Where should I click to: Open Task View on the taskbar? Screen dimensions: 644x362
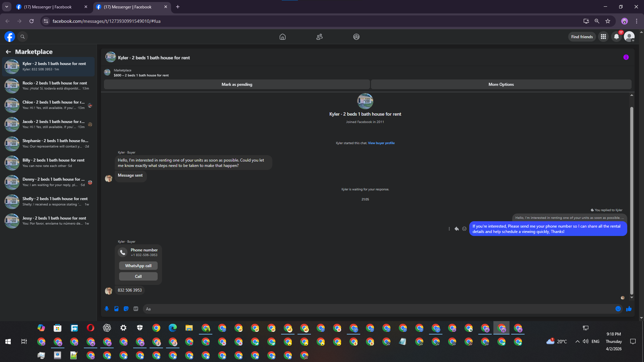[x=24, y=342]
